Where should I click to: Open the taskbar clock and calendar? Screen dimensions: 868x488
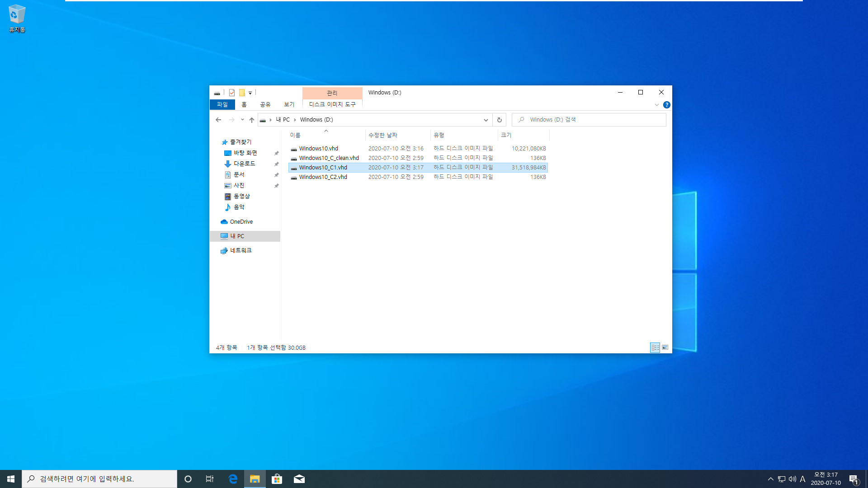tap(826, 479)
